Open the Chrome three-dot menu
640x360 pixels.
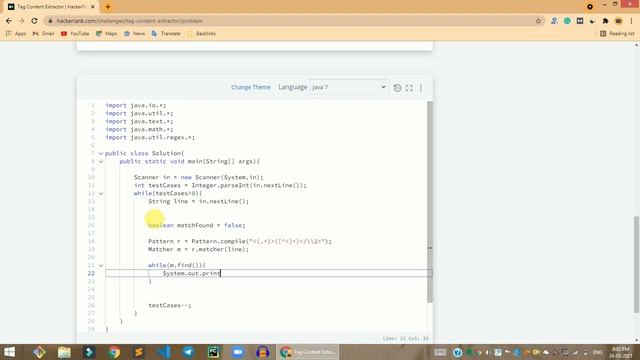click(x=631, y=21)
